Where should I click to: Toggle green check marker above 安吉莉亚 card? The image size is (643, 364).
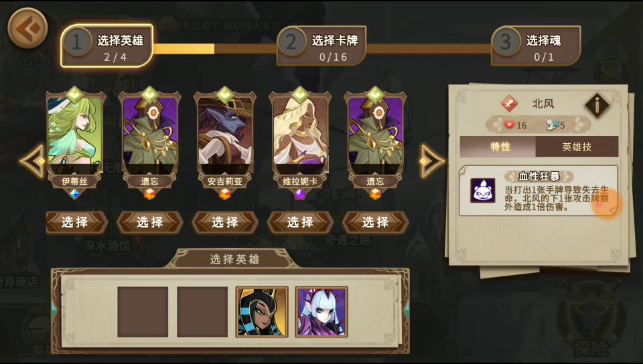coord(225,94)
